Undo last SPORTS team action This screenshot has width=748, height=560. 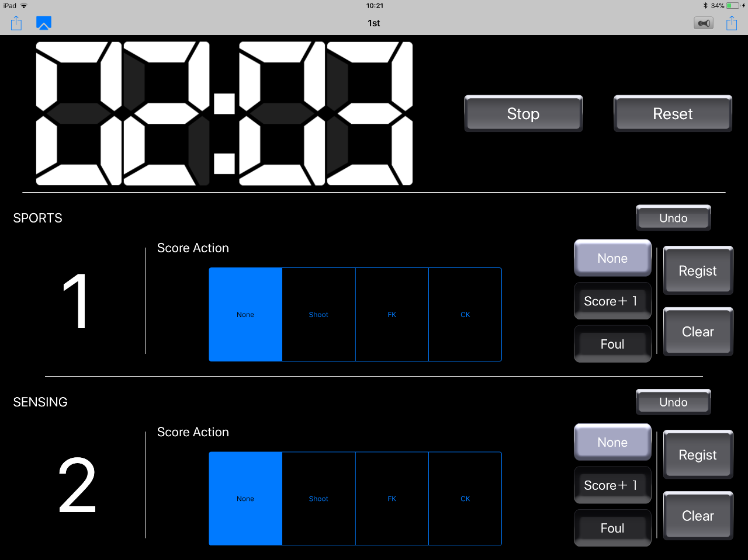point(673,218)
